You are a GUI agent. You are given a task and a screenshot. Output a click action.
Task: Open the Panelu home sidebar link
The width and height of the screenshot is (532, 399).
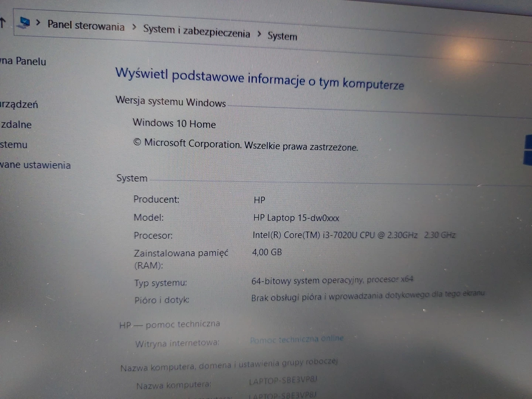coord(23,61)
